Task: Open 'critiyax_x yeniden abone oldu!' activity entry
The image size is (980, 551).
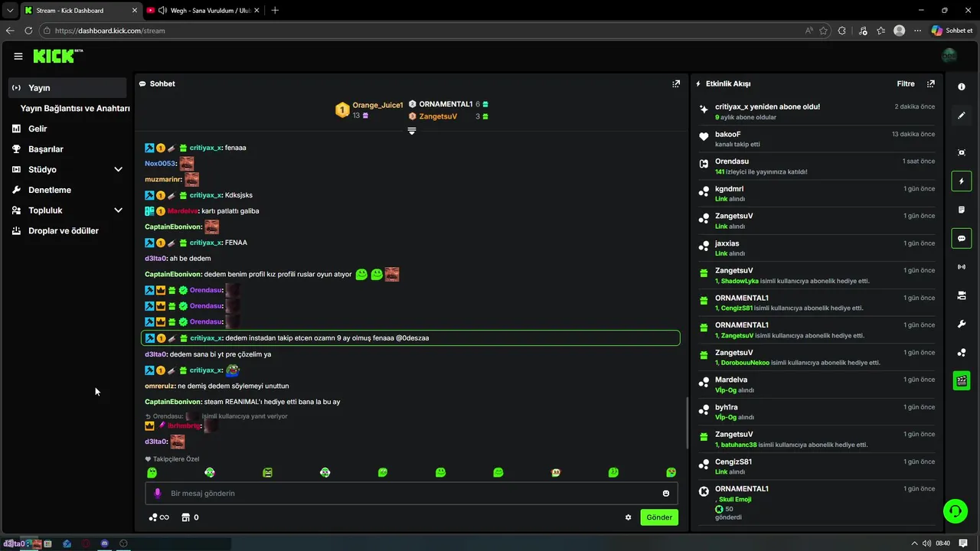Action: pos(818,112)
